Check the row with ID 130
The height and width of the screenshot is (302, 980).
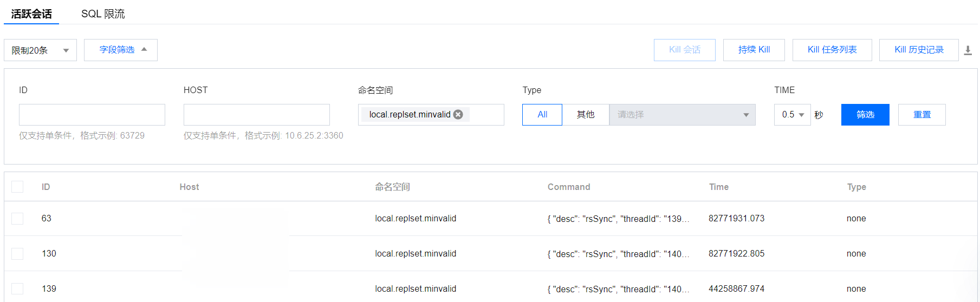pos(17,253)
